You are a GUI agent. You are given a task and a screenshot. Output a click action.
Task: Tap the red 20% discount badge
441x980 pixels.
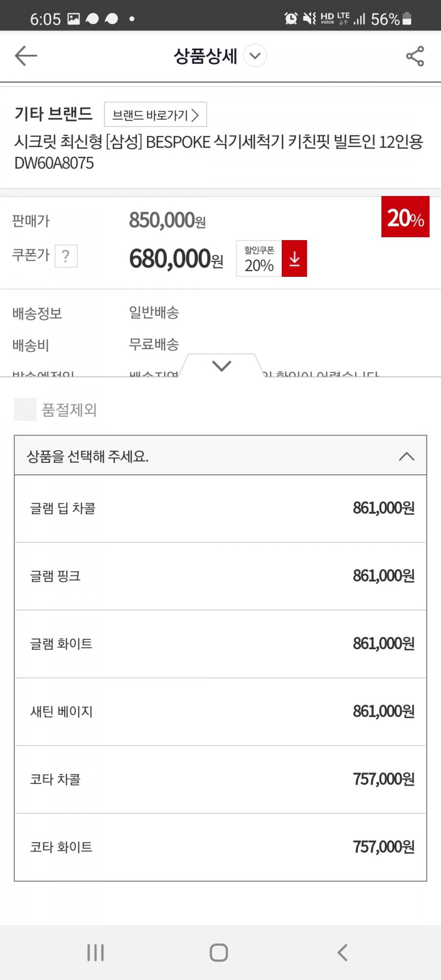pos(405,217)
